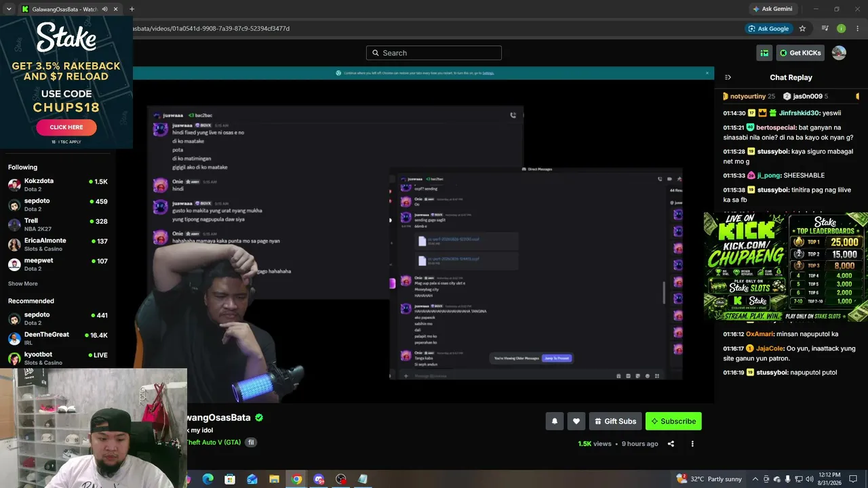Image resolution: width=868 pixels, height=488 pixels.
Task: Open Outlook from the taskbar
Action: 252,479
